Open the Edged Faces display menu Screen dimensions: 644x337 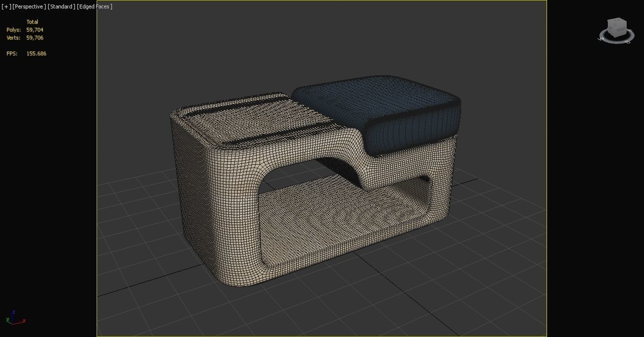[x=95, y=6]
